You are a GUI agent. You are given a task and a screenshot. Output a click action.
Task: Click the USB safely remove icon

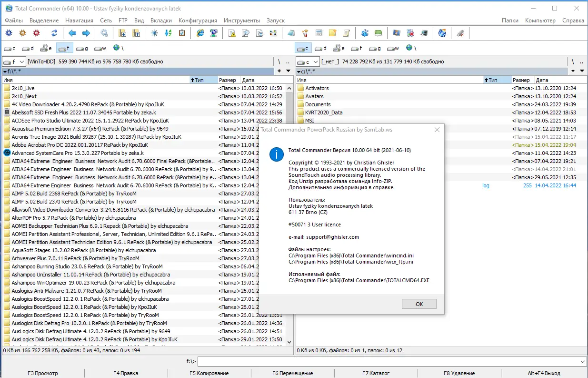click(460, 33)
